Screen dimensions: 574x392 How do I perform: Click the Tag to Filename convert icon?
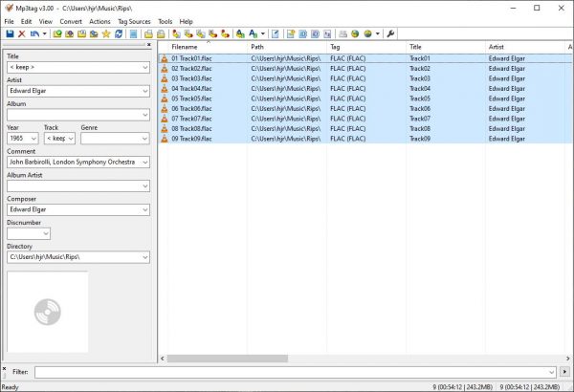pos(176,34)
